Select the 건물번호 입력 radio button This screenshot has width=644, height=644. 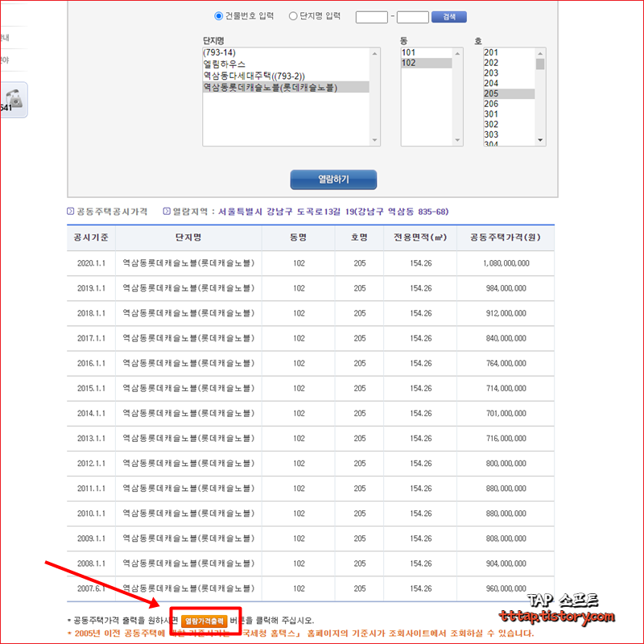tap(218, 16)
